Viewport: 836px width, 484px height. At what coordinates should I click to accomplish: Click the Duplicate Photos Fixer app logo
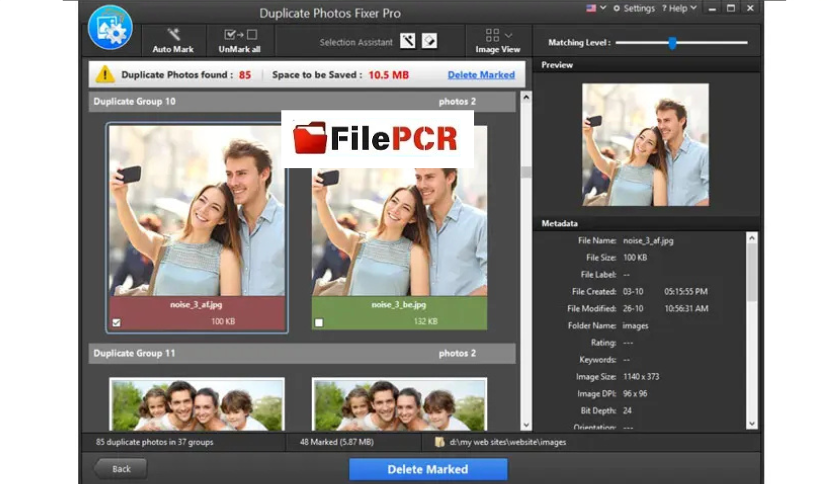[110, 28]
